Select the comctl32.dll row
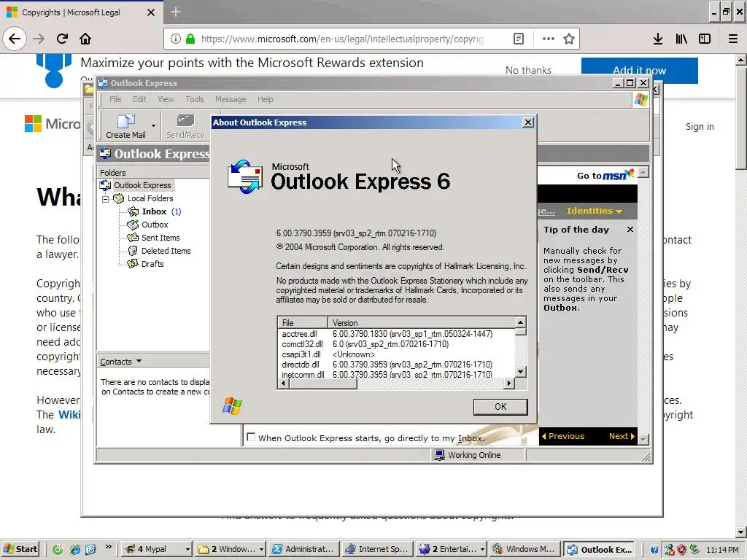 click(396, 344)
